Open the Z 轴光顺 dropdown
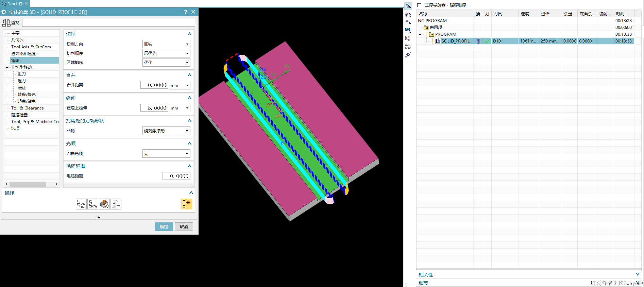The width and height of the screenshot is (644, 287). tap(166, 154)
